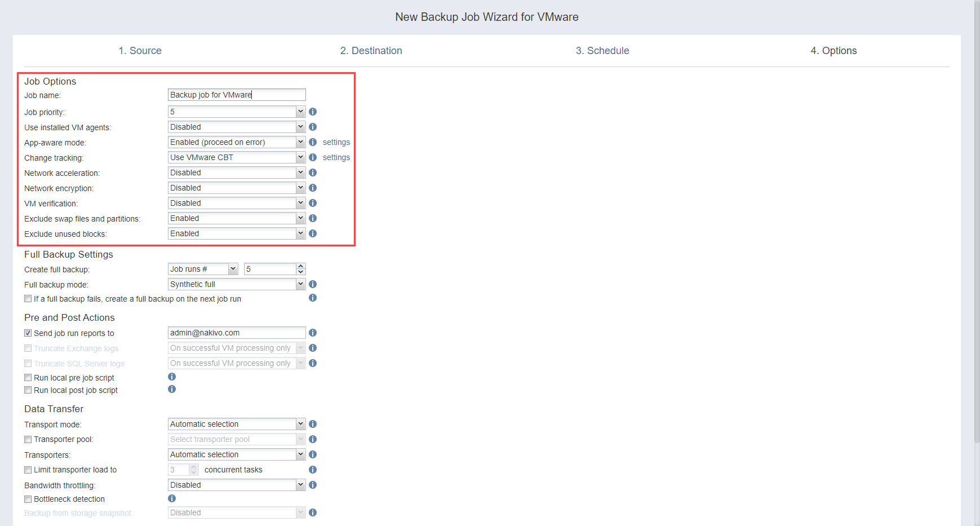Click info icon next to Job priority
The image size is (980, 526).
pyautogui.click(x=313, y=112)
